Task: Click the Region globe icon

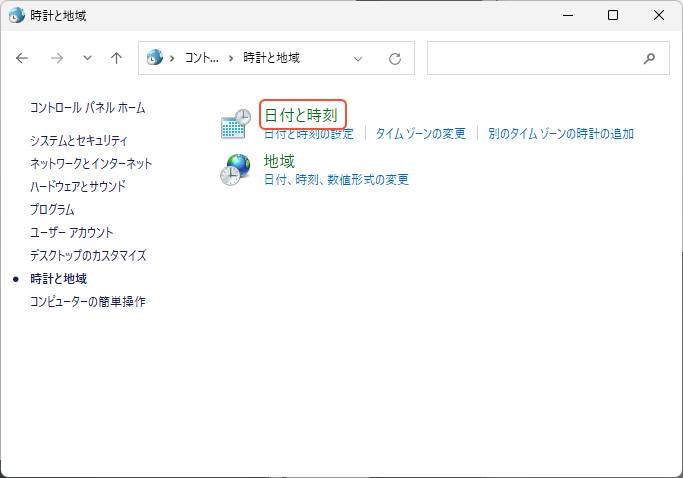Action: pyautogui.click(x=235, y=170)
